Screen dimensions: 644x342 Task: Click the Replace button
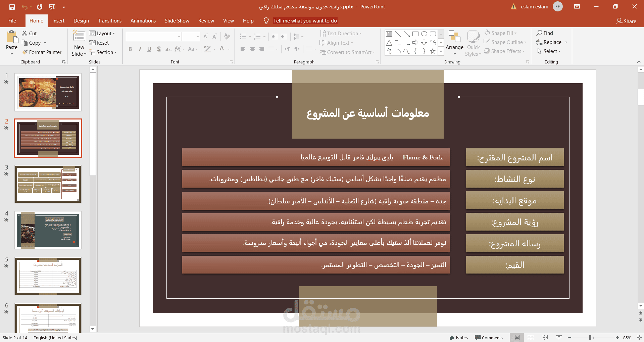pos(549,42)
